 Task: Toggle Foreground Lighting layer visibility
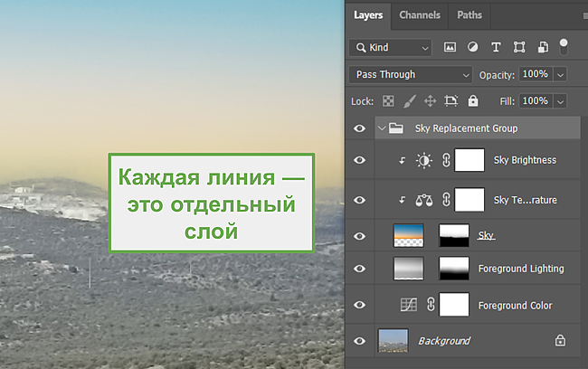coord(359,269)
